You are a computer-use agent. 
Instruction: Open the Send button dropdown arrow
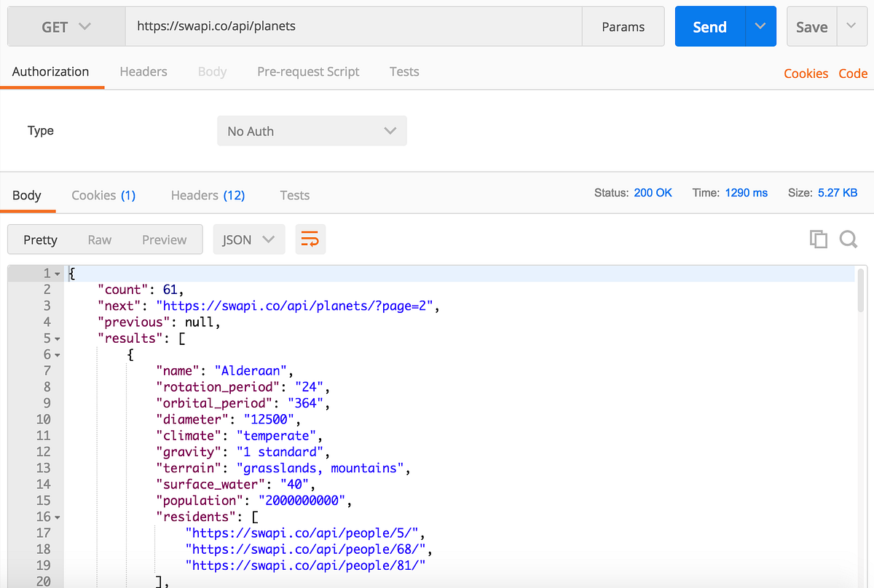point(760,25)
